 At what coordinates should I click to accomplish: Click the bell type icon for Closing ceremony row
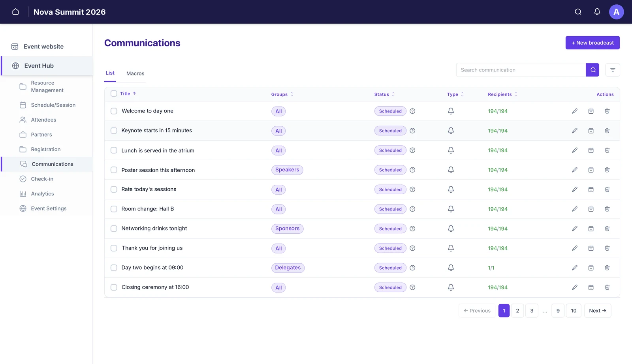(x=451, y=287)
